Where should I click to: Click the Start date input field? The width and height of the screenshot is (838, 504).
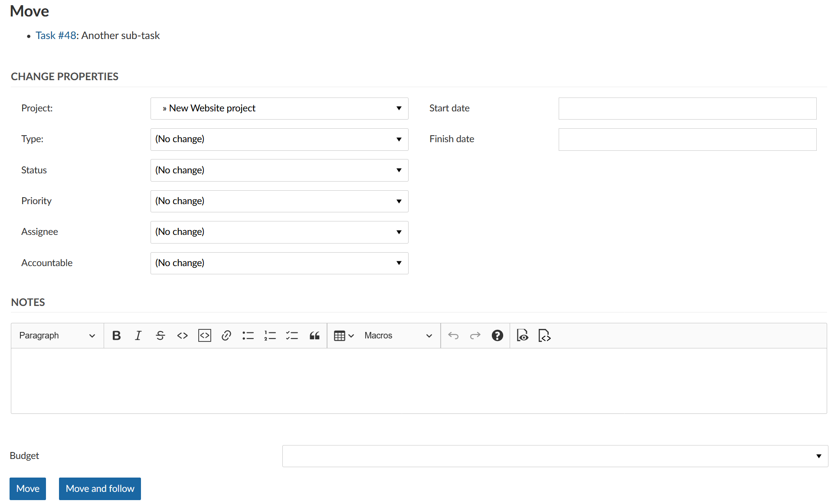(687, 108)
